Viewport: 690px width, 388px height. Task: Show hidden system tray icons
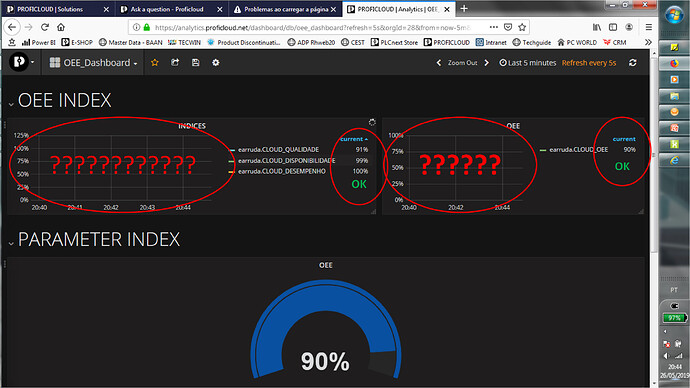point(665,331)
